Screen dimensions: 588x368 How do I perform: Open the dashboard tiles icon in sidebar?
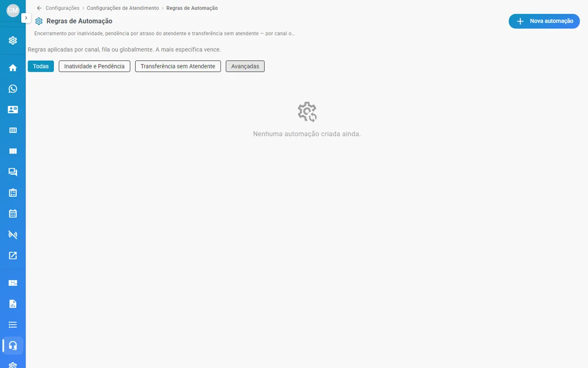13,283
